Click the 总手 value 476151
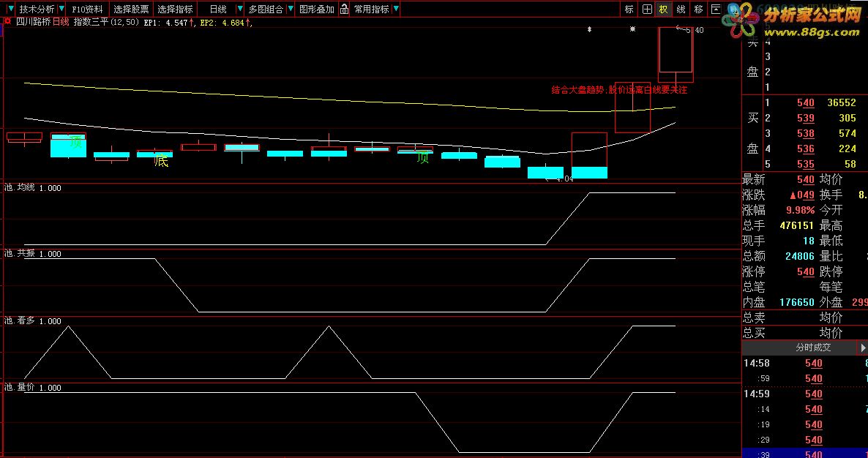Viewport: 868px width, 458px height. point(796,225)
